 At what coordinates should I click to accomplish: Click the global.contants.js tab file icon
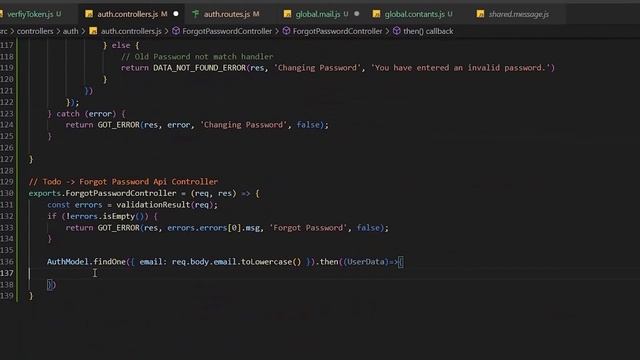376,14
